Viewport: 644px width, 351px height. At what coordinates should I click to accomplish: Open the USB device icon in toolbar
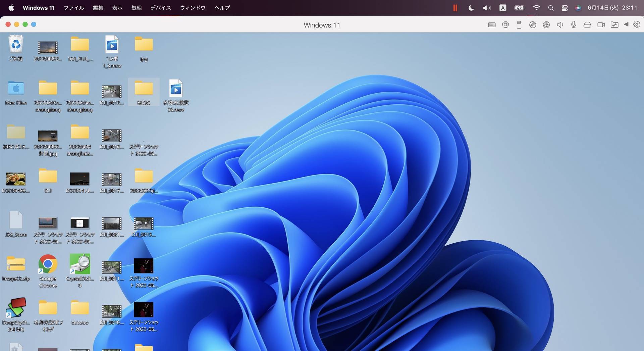tap(519, 24)
